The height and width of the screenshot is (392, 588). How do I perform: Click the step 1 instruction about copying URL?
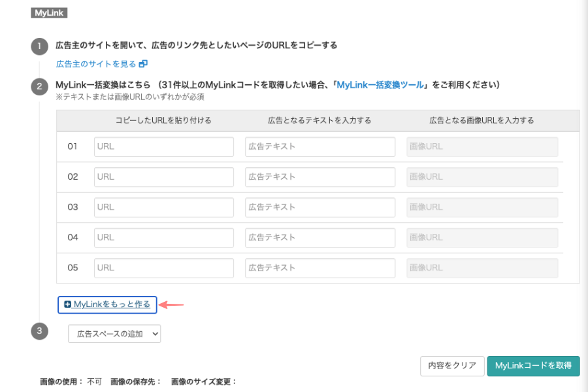point(197,45)
